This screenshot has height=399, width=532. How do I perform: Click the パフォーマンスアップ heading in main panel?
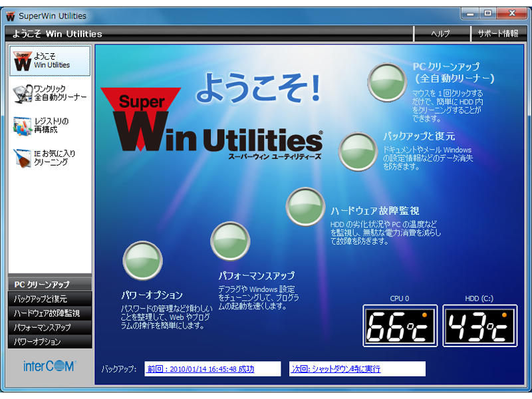256,276
